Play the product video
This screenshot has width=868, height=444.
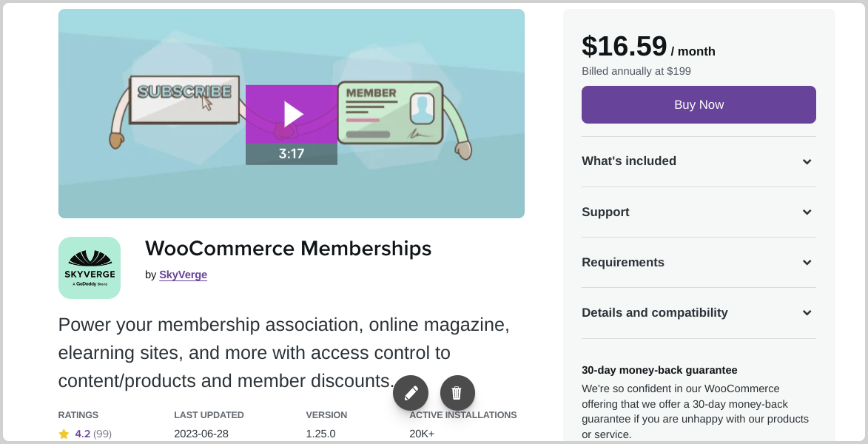[291, 114]
